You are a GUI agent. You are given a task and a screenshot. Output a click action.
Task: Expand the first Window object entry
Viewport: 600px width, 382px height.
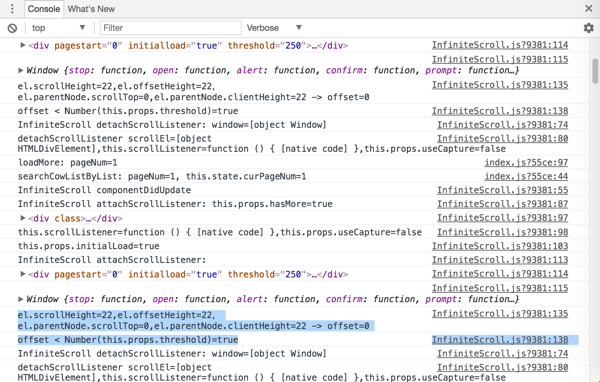point(21,70)
